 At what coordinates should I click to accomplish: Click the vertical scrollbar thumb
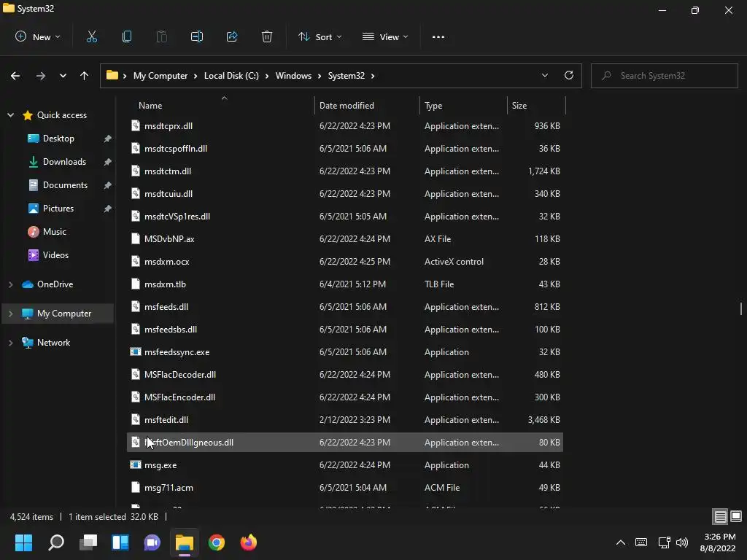coord(741,308)
